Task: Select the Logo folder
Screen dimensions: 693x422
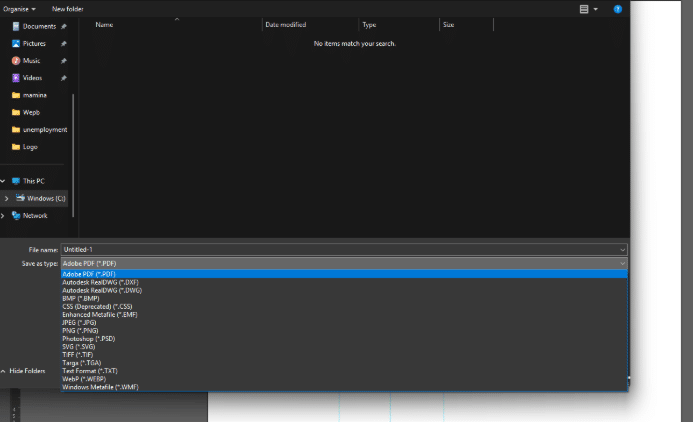Action: [30, 147]
